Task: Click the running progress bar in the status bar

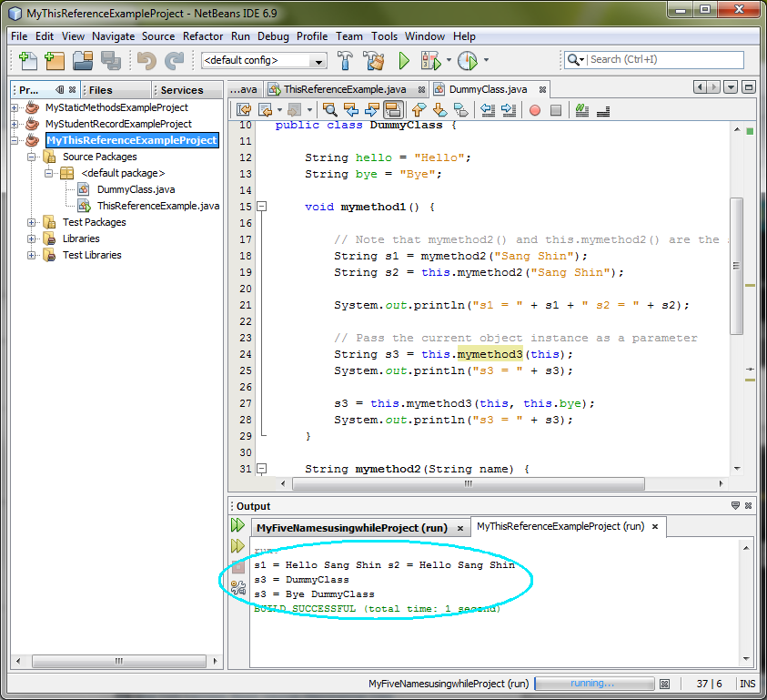Action: point(594,684)
